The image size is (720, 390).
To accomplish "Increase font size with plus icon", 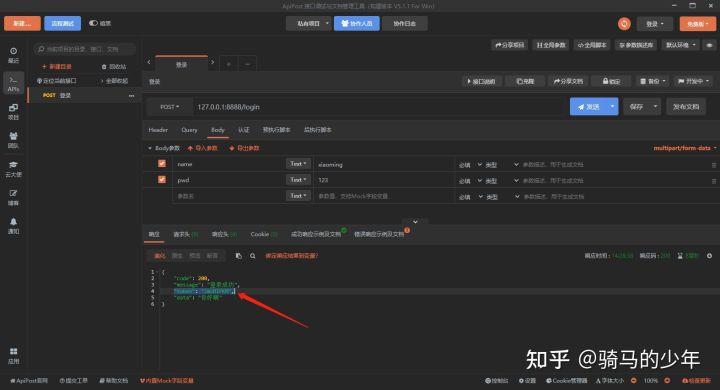I will pyautogui.click(x=667, y=380).
